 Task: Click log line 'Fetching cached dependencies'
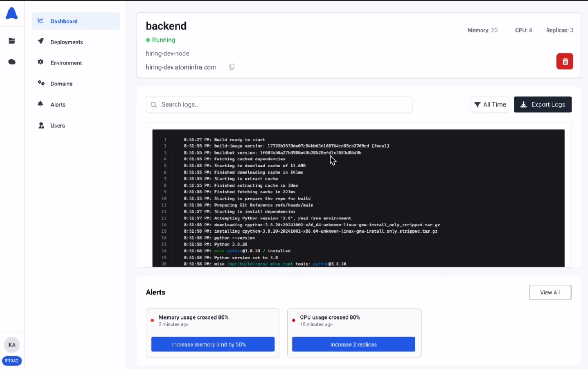point(250,159)
